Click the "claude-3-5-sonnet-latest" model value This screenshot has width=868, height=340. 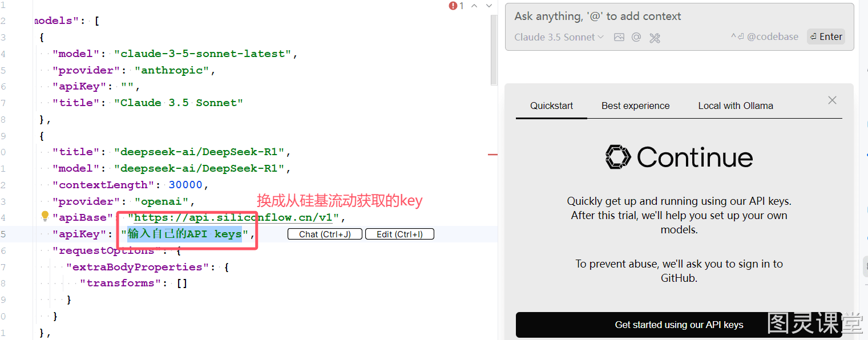point(203,54)
